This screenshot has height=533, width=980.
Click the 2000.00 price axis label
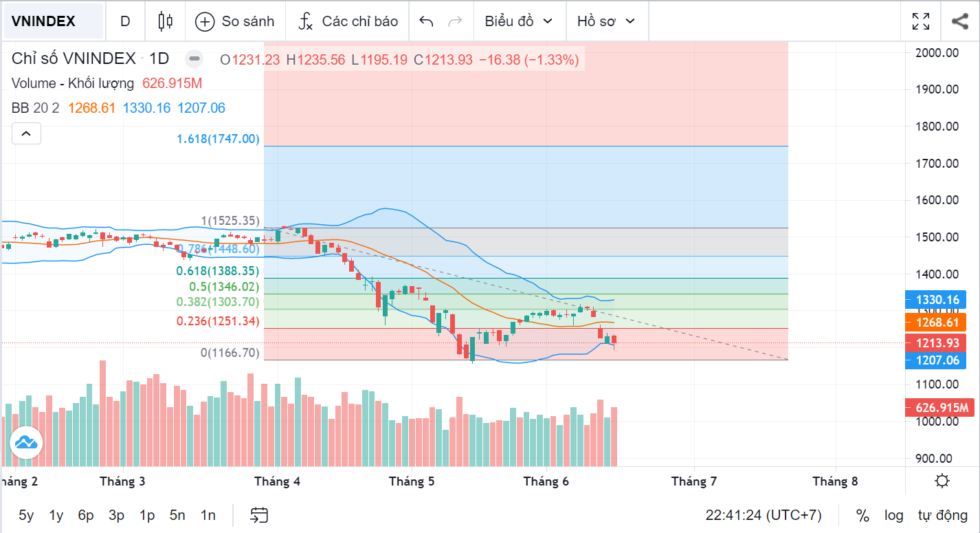tap(937, 52)
